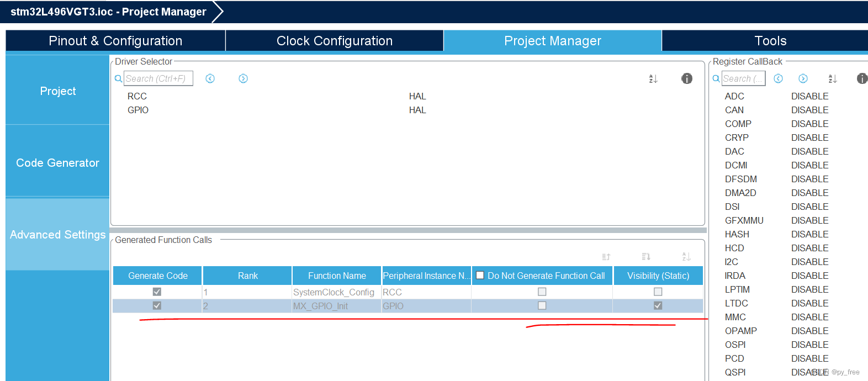The height and width of the screenshot is (381, 868).
Task: Change the RCC driver HAL selection
Action: [x=417, y=96]
